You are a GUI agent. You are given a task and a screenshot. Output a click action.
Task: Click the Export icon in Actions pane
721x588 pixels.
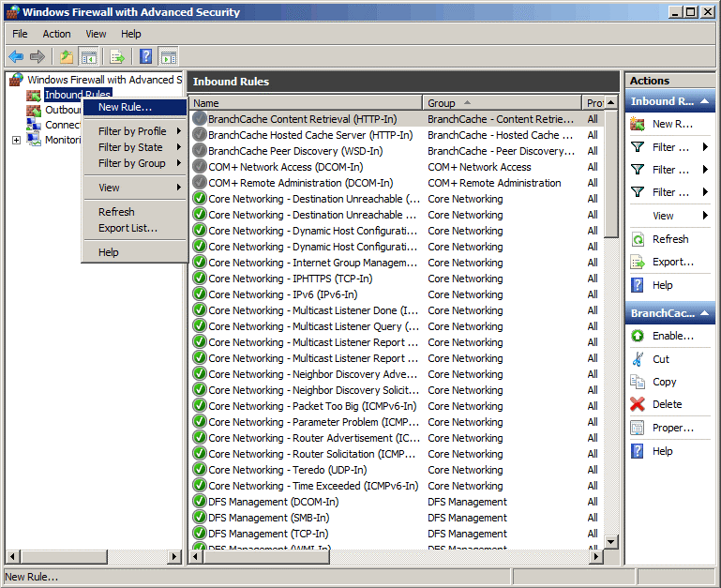point(638,263)
